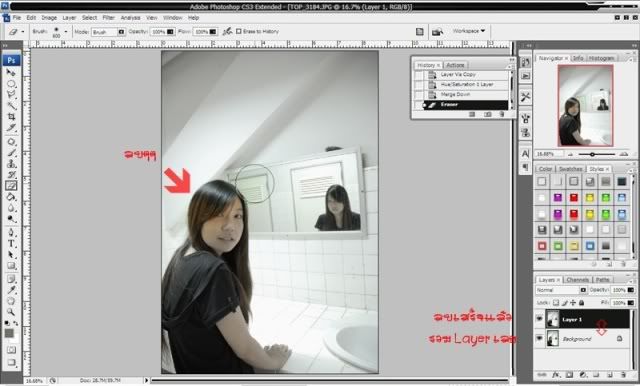The image size is (640, 386).
Task: Toggle lock position
Action: (x=573, y=303)
